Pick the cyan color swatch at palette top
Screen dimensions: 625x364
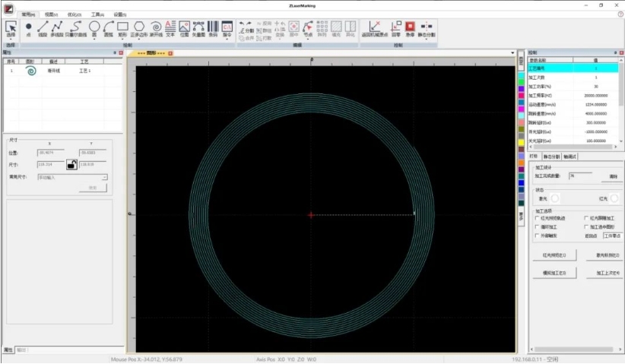point(522,75)
